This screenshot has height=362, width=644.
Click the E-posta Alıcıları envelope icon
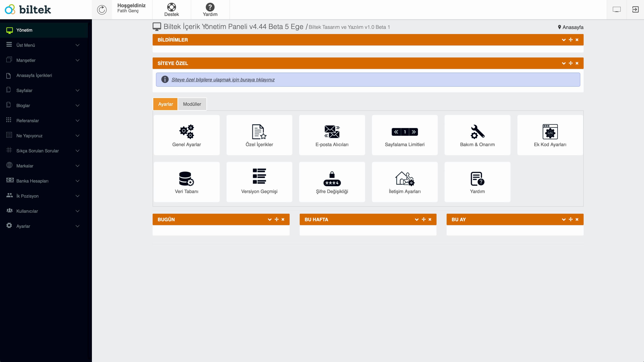[x=332, y=132]
